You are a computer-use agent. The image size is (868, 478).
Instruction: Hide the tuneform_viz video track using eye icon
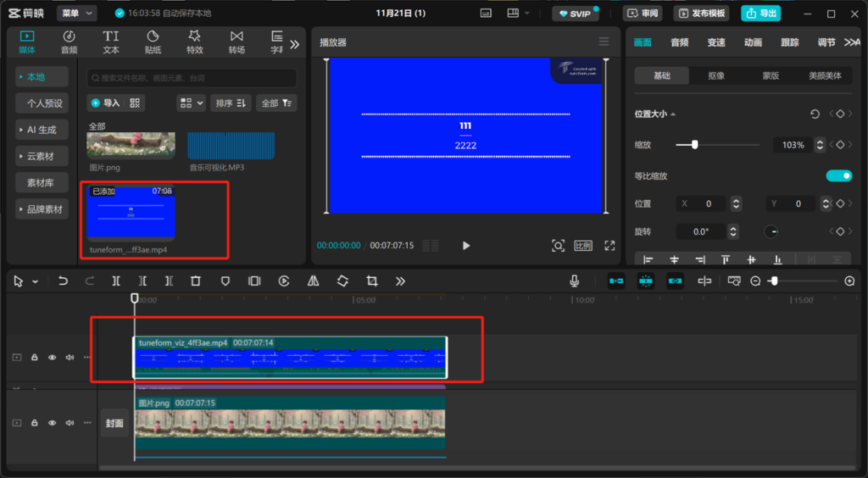[52, 358]
